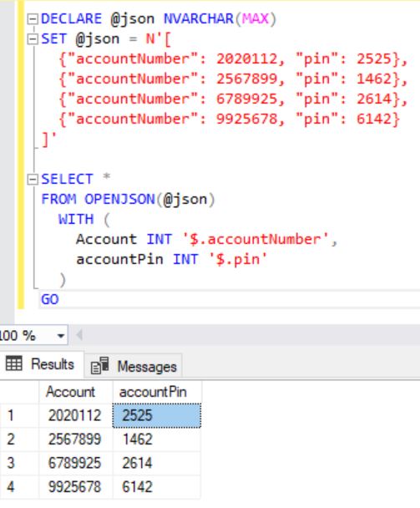The height and width of the screenshot is (508, 420).
Task: Click the OPENJSON function name
Action: coord(119,199)
